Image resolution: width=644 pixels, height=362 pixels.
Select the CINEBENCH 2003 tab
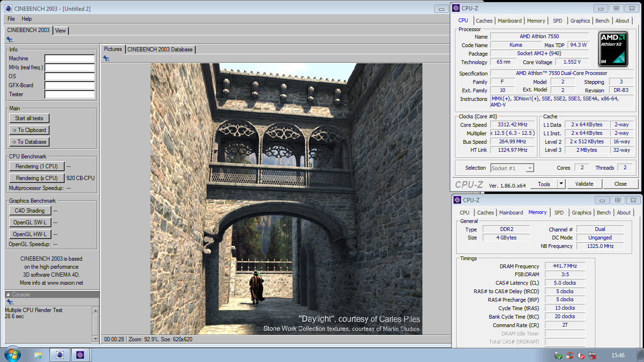pyautogui.click(x=28, y=30)
